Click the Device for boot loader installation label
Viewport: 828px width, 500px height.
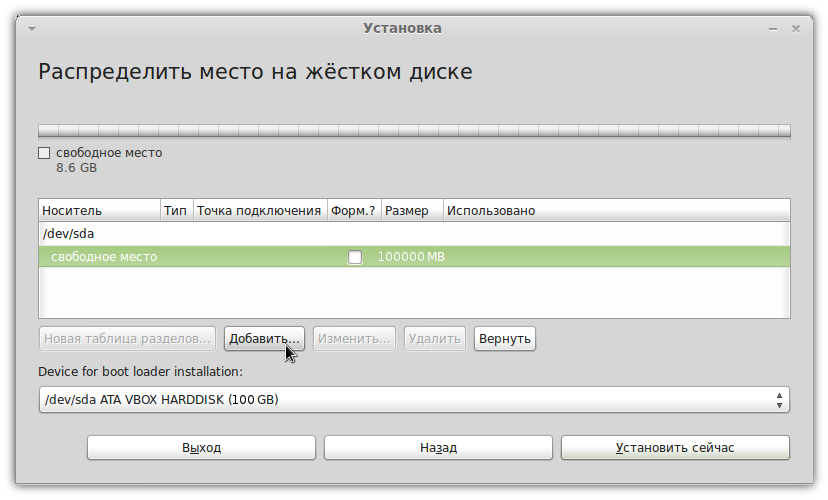[x=140, y=372]
